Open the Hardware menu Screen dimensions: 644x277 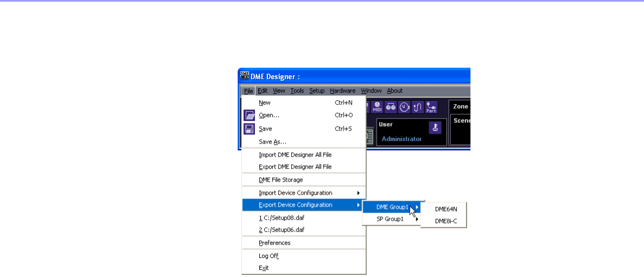tap(343, 91)
